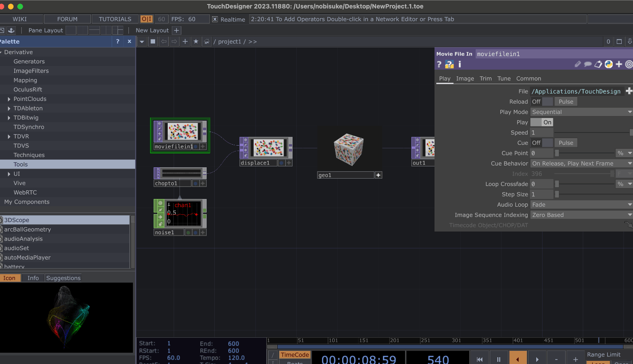This screenshot has width=633, height=364.
Task: Open the FORUM link
Action: pos(67,19)
